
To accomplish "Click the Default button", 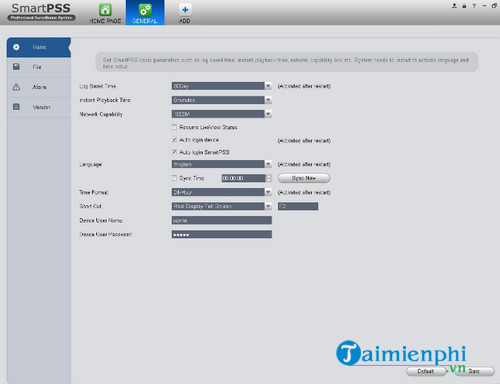I will point(426,371).
